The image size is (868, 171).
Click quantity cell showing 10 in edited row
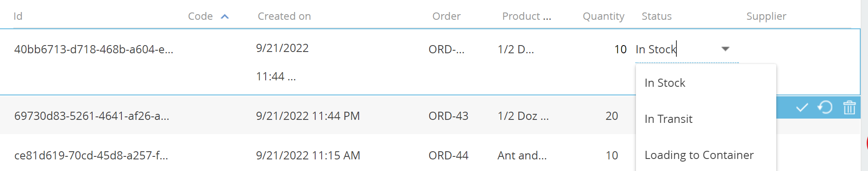tap(620, 49)
